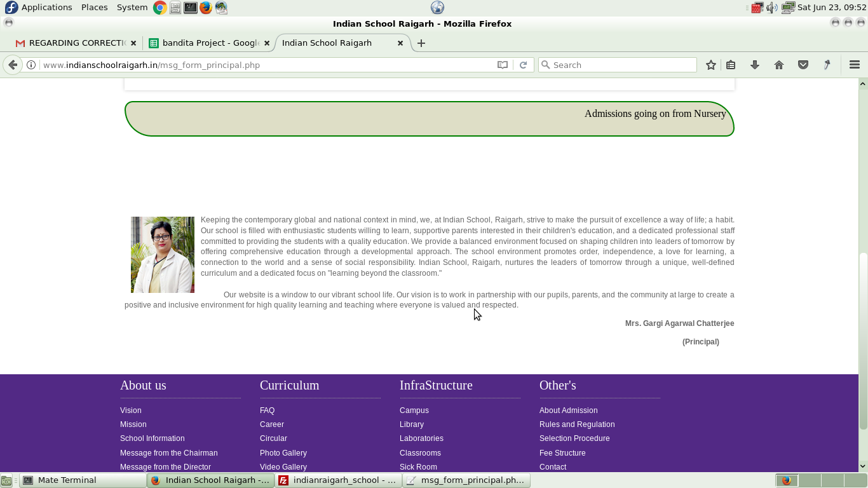The width and height of the screenshot is (868, 488).
Task: Open the System menu
Action: 132,8
